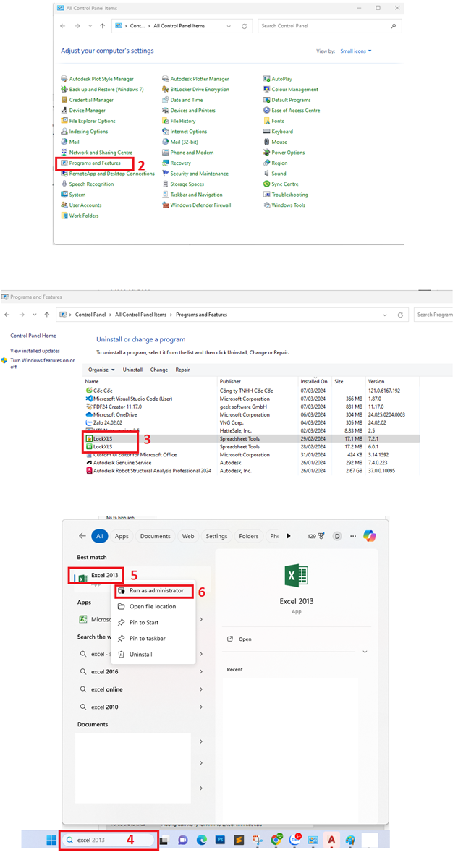Show more search filter tabs with the play arrow
This screenshot has width=458, height=868.
tap(289, 536)
